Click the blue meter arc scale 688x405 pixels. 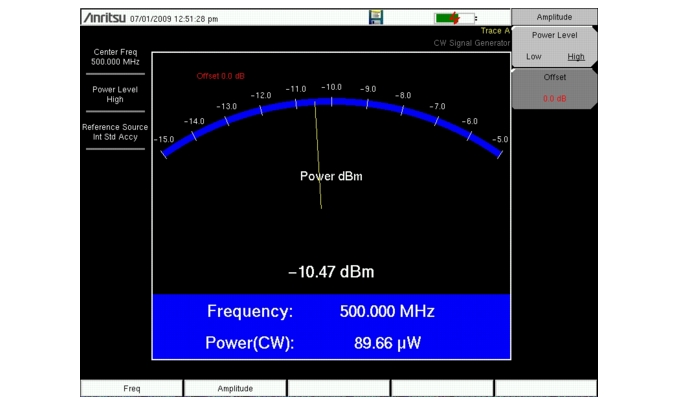click(332, 102)
